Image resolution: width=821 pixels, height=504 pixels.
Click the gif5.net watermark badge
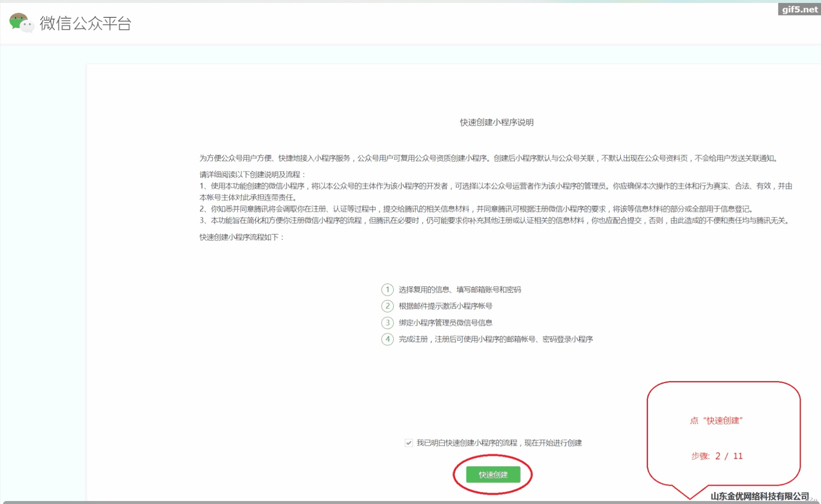pos(799,9)
